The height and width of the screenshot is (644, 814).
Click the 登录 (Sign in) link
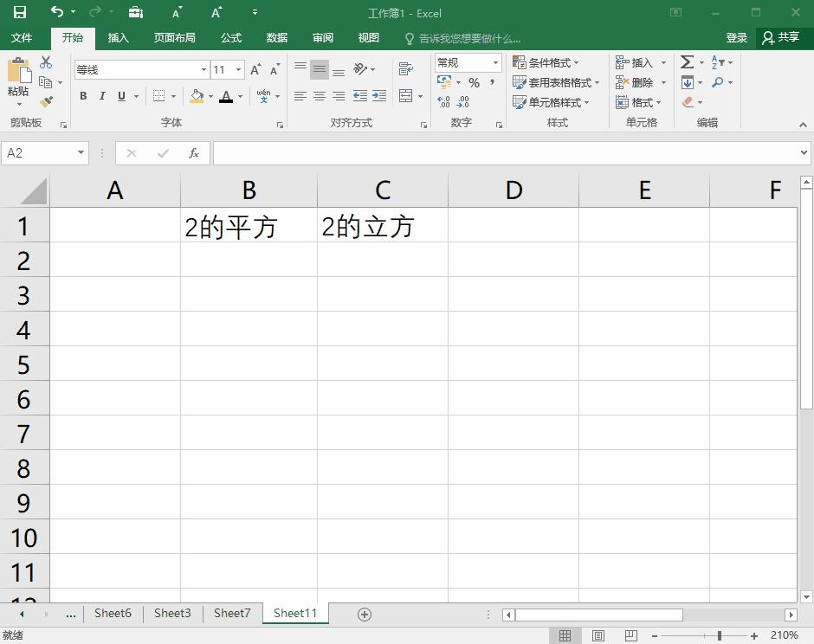point(737,37)
